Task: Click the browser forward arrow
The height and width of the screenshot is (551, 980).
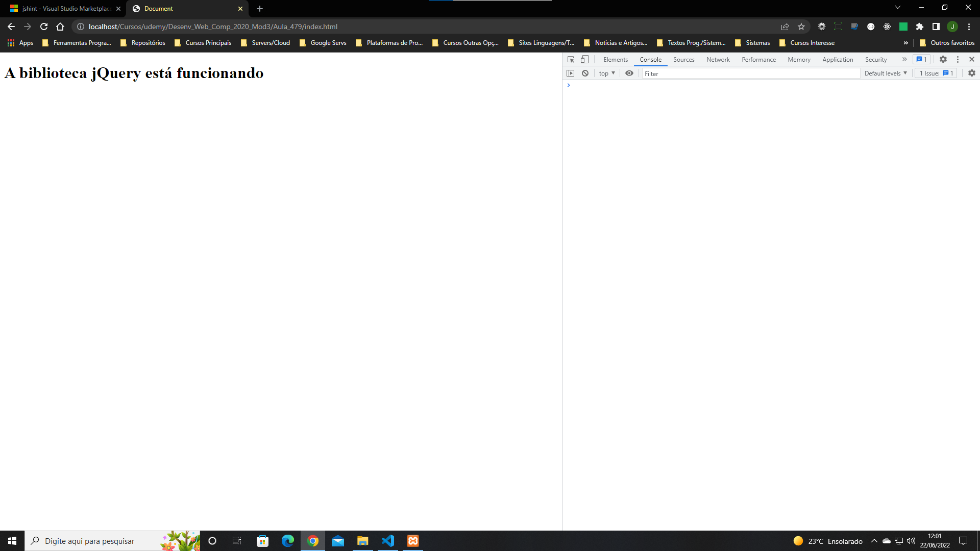Action: pos(28,27)
